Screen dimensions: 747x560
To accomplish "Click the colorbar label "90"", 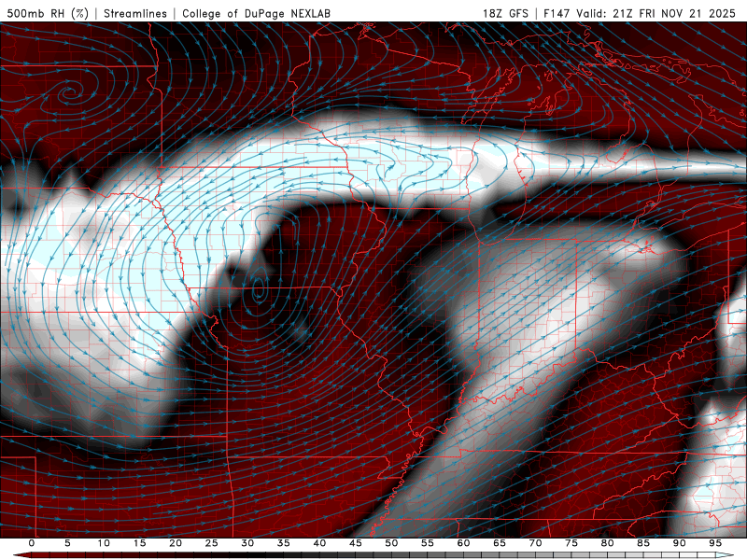I will click(679, 543).
